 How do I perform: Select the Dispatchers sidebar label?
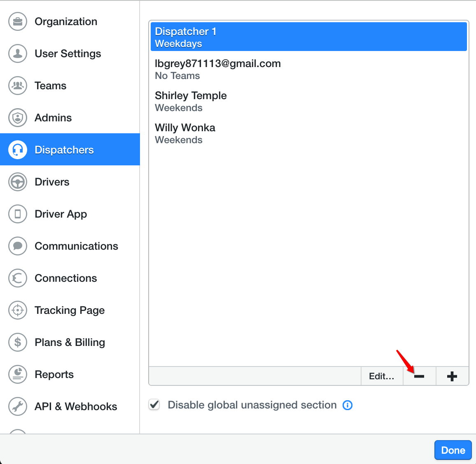pos(64,150)
